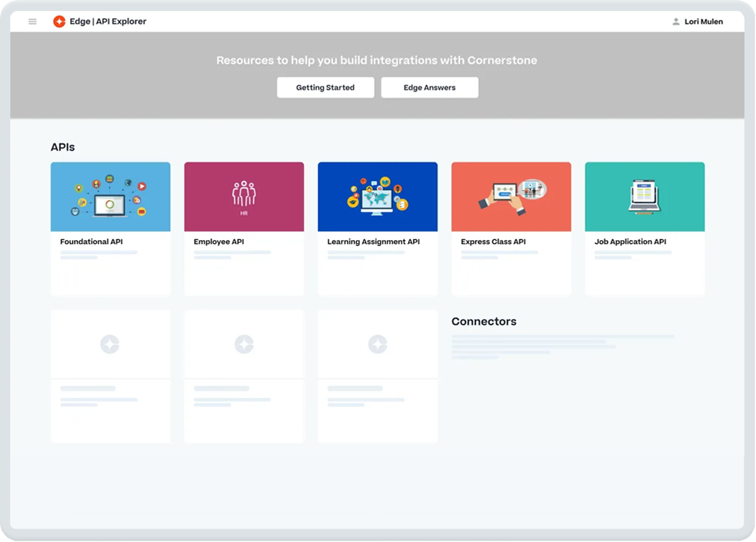Open the Job Application API laptop icon
756x542 pixels.
pos(645,197)
